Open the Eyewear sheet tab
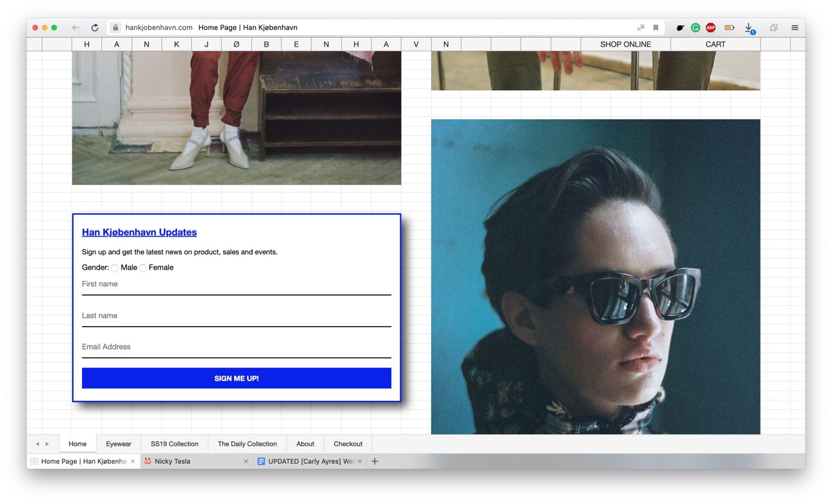 click(118, 444)
